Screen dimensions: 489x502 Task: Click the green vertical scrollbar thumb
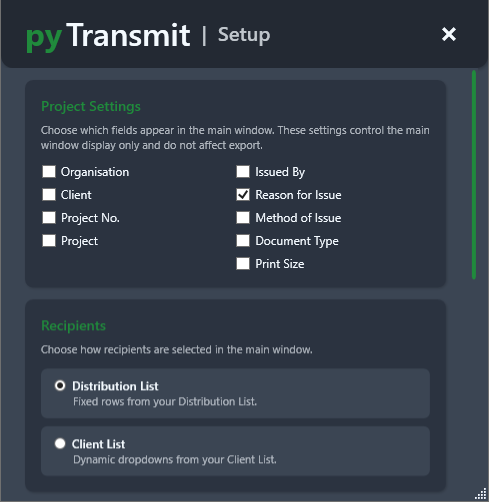pos(474,175)
